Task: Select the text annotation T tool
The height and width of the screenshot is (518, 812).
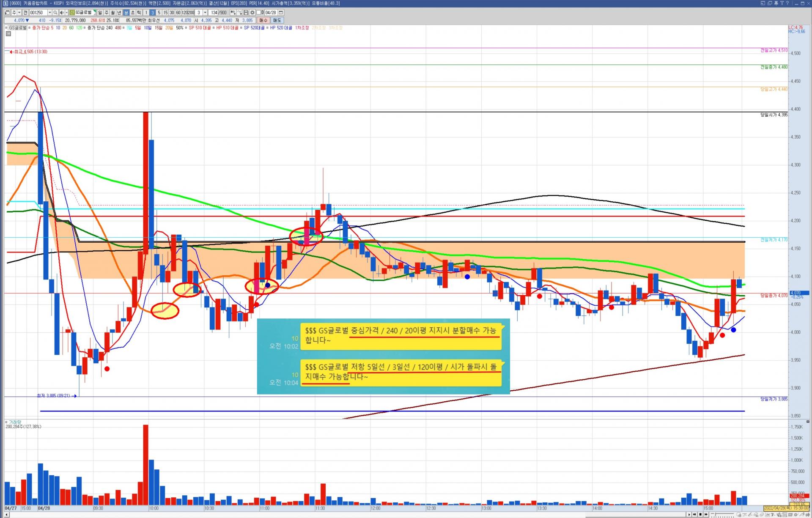Action: [772, 514]
